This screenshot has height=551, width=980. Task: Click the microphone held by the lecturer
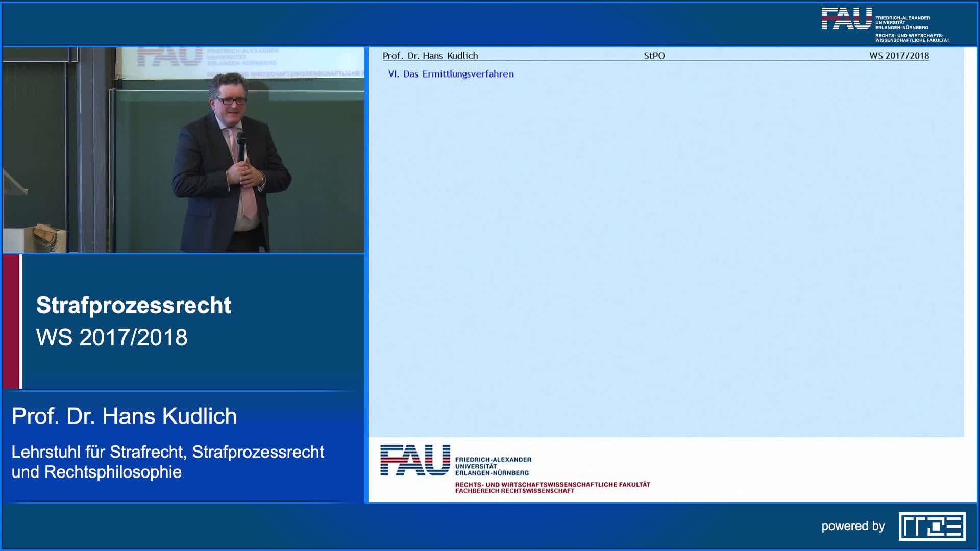(x=241, y=142)
